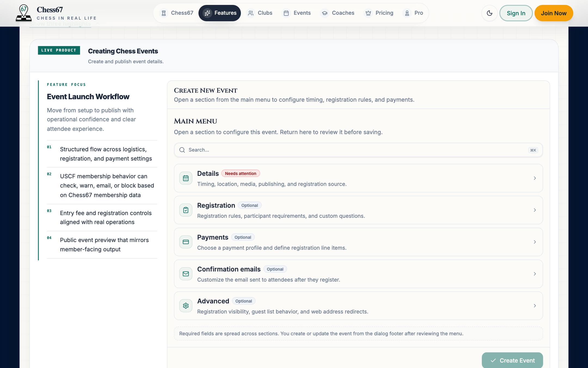Go to the Clubs nav item
The height and width of the screenshot is (368, 588).
259,13
